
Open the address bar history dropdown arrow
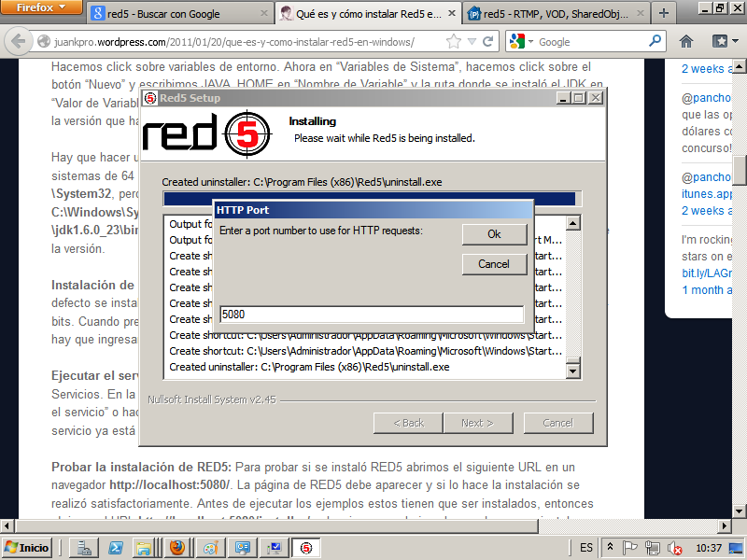[472, 42]
